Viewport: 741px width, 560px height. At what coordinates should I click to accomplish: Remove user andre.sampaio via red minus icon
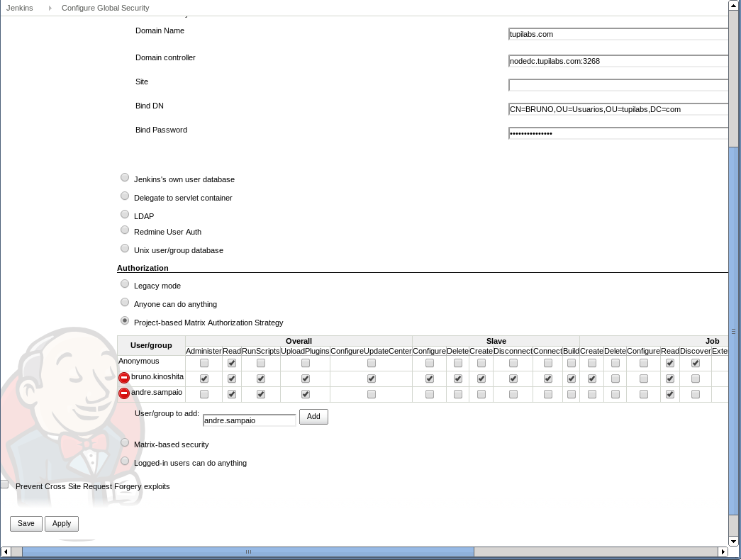(124, 393)
